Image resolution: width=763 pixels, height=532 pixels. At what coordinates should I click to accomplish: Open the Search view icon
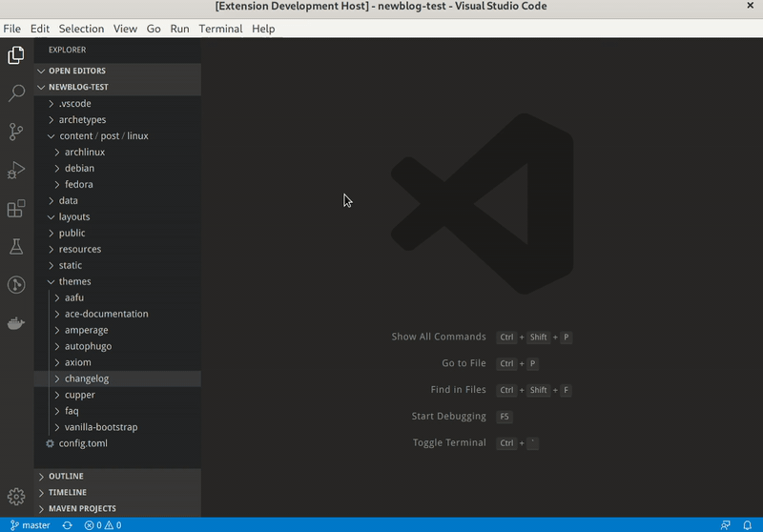(16, 92)
